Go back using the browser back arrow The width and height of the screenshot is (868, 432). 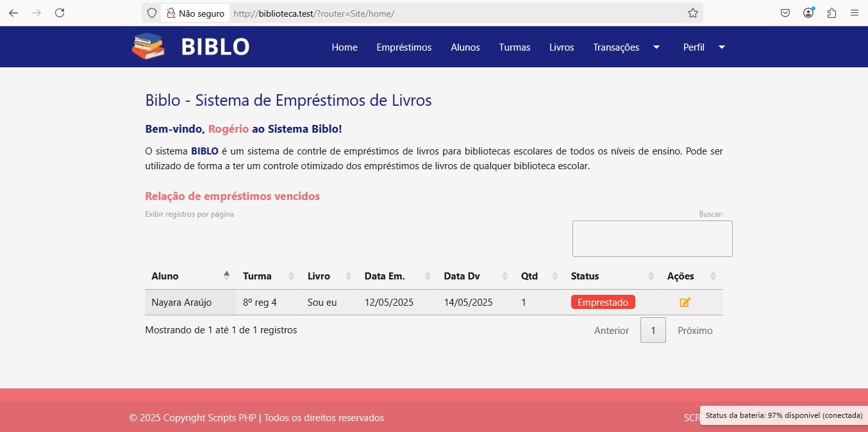(13, 13)
